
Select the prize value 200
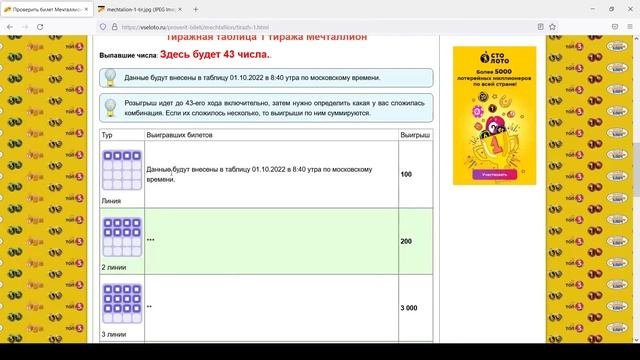pyautogui.click(x=406, y=241)
